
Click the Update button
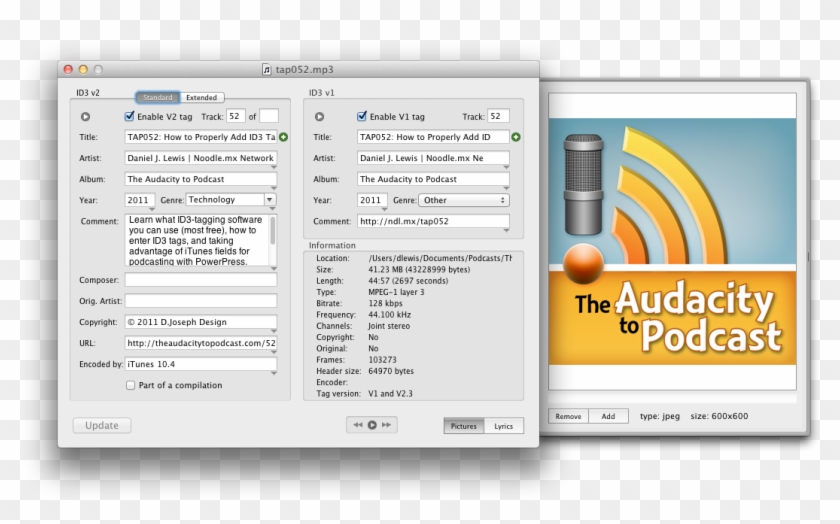click(x=102, y=425)
